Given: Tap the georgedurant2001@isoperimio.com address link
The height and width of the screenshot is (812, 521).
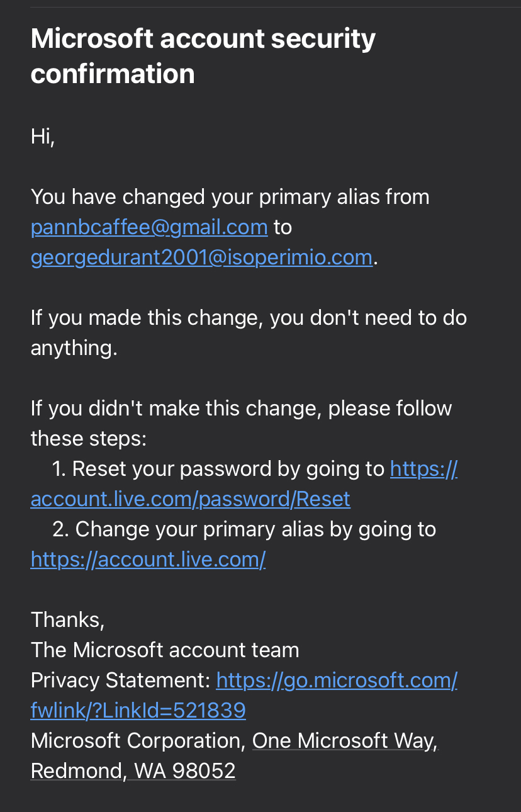Looking at the screenshot, I should click(201, 257).
